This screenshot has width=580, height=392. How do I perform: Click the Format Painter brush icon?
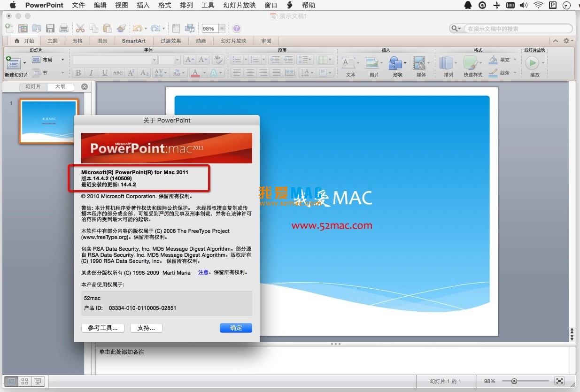(121, 28)
